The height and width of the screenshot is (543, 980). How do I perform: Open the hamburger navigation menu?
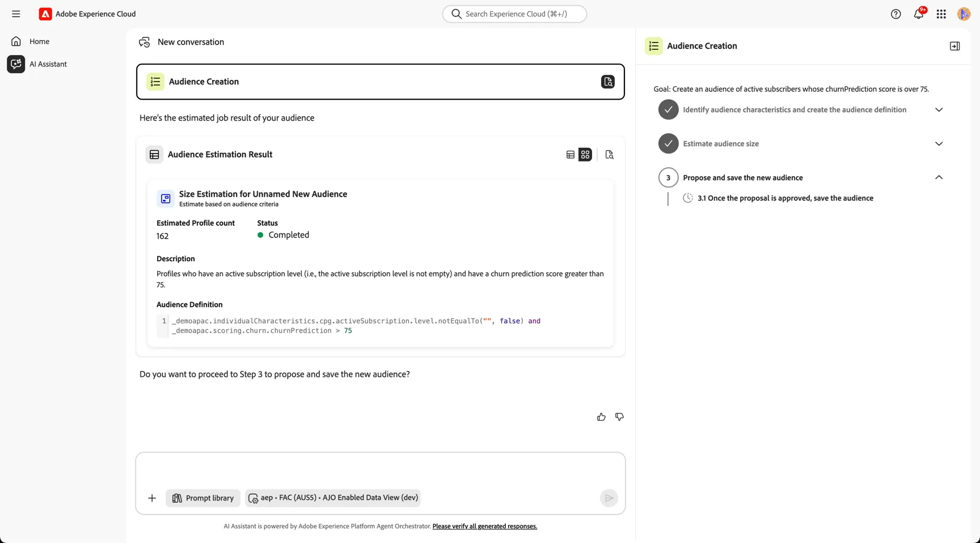(x=16, y=14)
